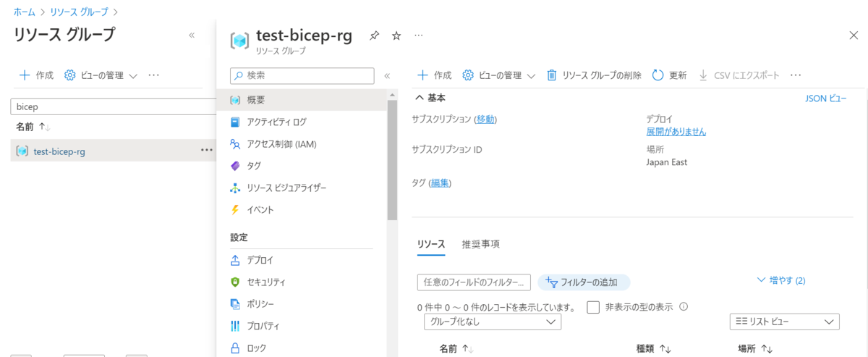
Task: Open ビューの管理 dropdown in test-bicep-rg toolbar
Action: pos(499,75)
